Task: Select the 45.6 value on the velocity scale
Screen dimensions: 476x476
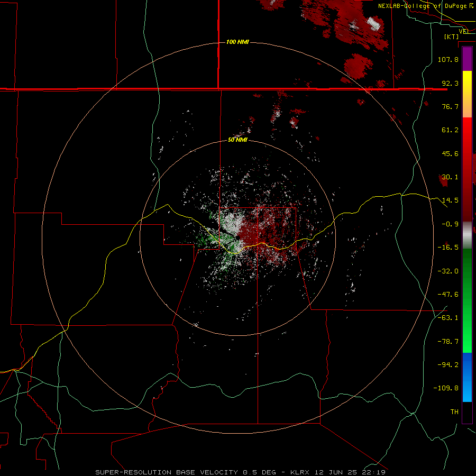Action: pyautogui.click(x=450, y=153)
